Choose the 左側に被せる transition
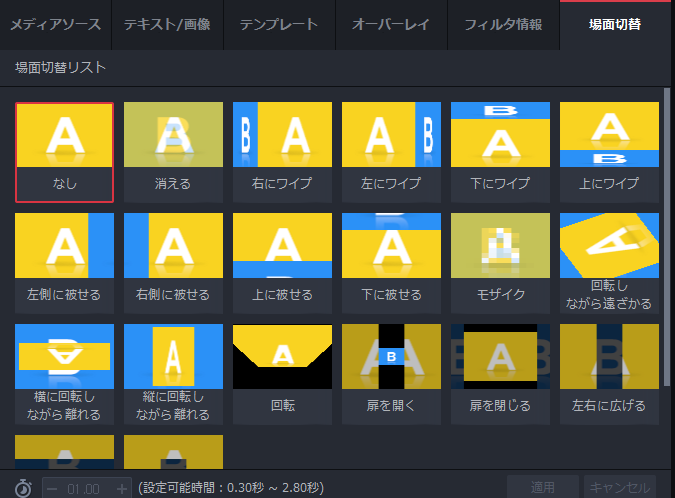 pos(65,263)
